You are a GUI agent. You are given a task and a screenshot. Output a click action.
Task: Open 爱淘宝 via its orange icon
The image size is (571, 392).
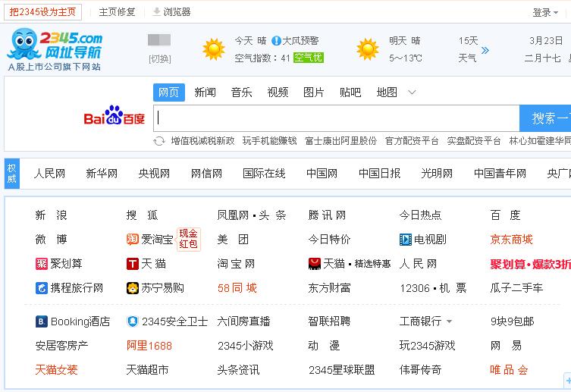click(132, 239)
